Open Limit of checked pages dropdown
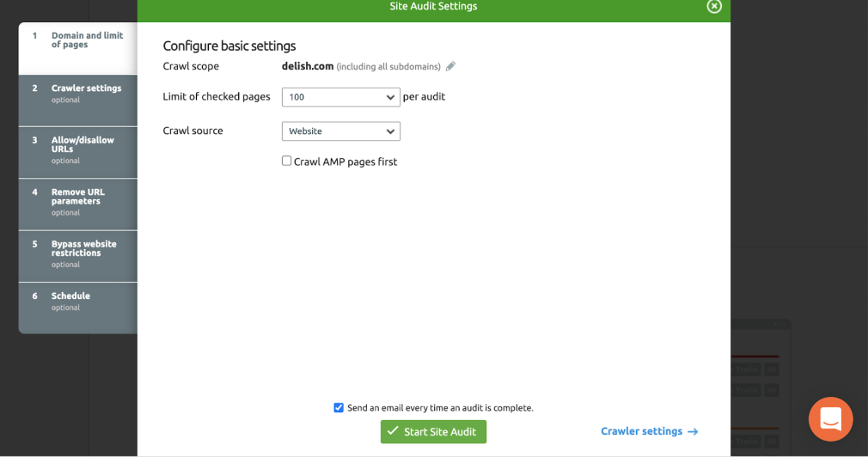 (341, 97)
